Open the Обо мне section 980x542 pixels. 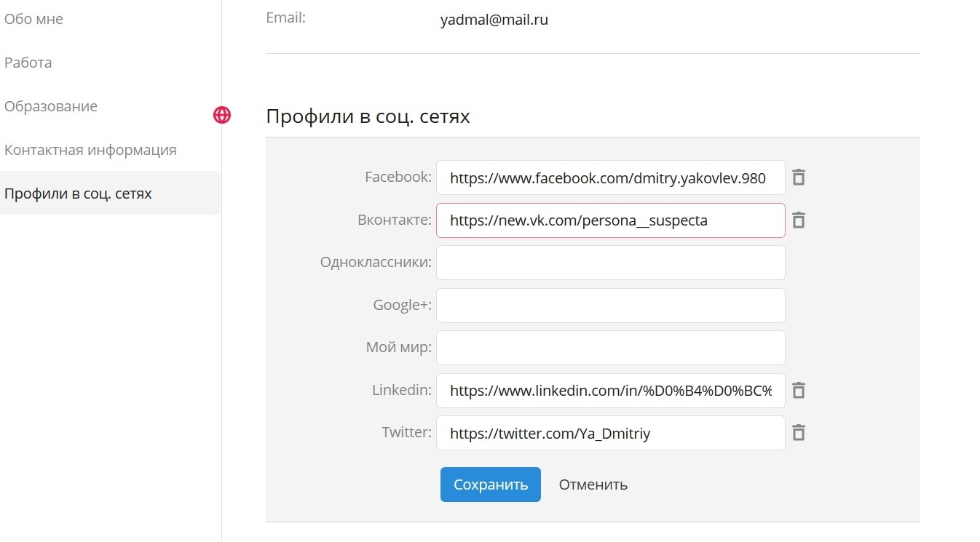tap(33, 19)
